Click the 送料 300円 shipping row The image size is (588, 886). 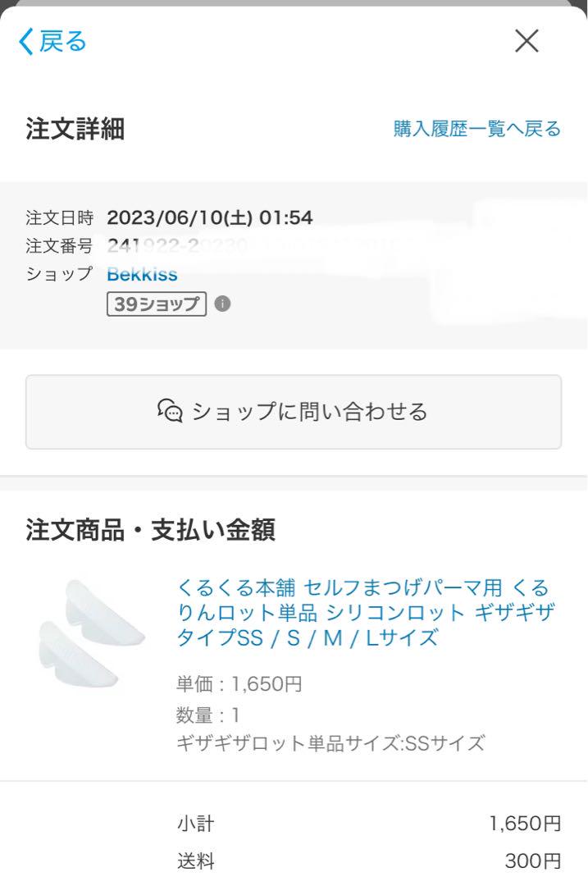tap(369, 861)
